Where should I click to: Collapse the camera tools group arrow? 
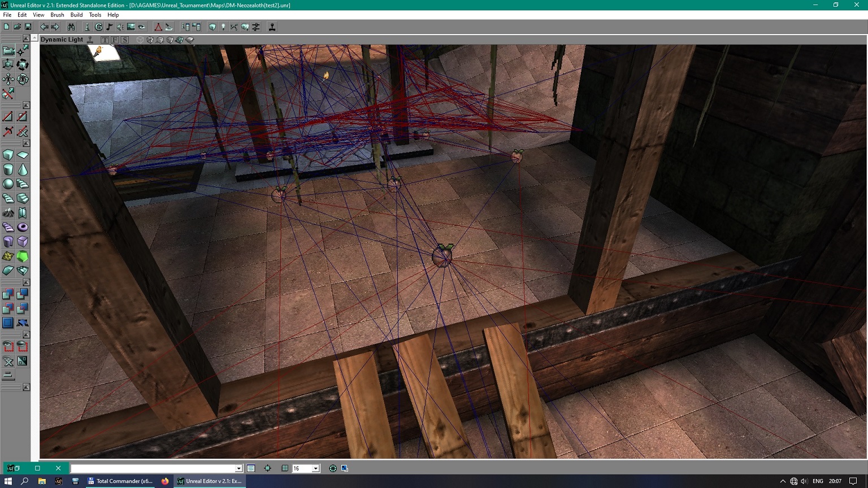(26, 38)
